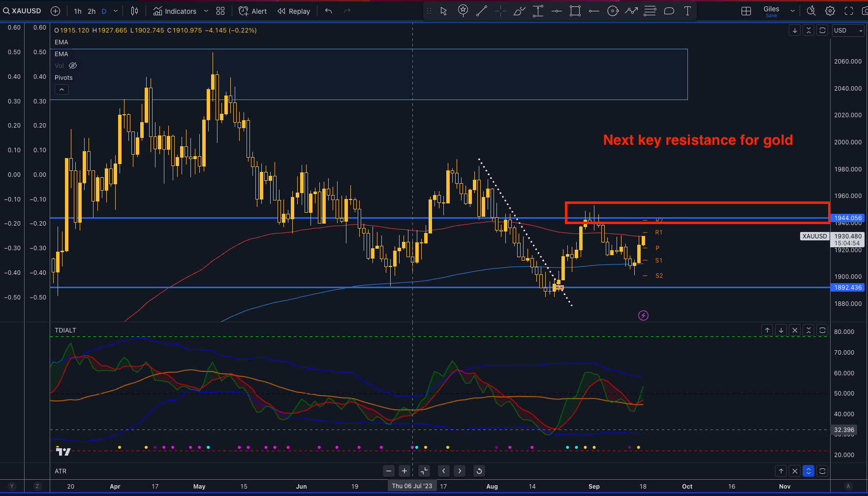The image size is (868, 496).
Task: Collapse the main chart pane
Action: coord(808,31)
